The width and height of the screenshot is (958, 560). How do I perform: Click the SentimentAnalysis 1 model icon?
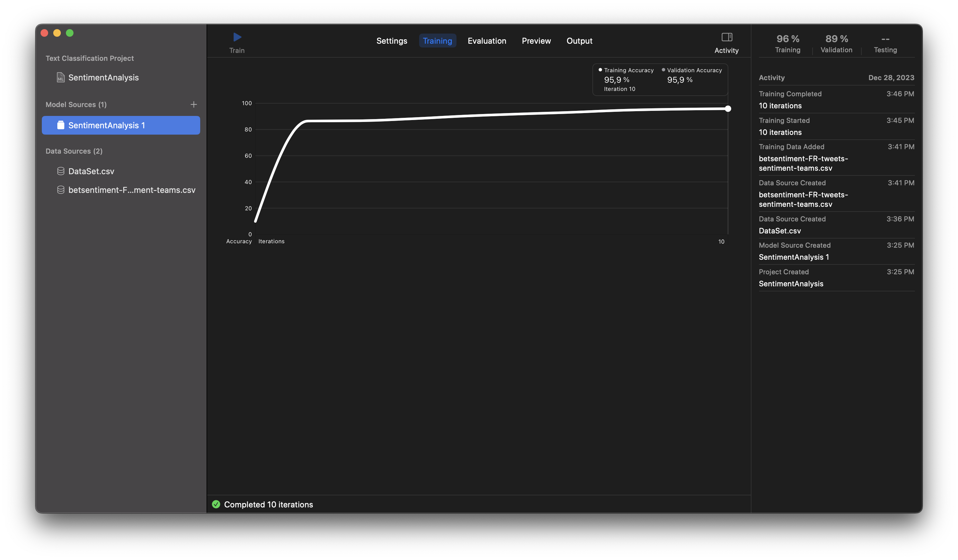click(x=61, y=125)
